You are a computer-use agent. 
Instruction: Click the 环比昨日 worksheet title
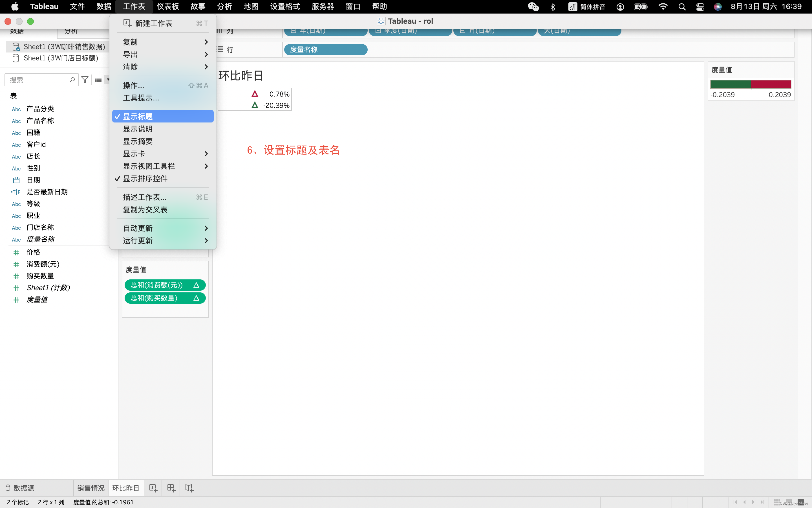(x=240, y=76)
